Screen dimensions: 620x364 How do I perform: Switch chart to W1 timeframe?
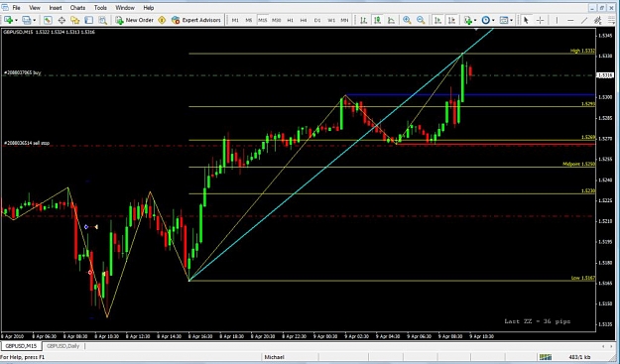[x=331, y=20]
